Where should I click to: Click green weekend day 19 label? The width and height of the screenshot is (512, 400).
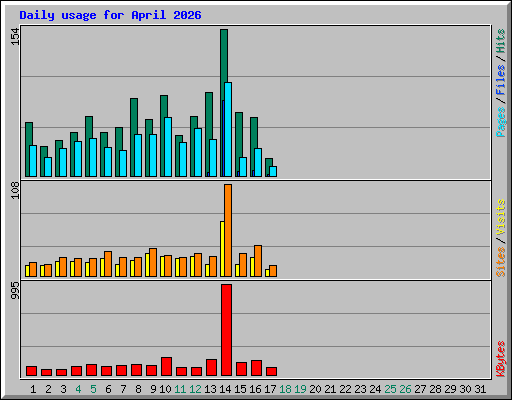[300, 389]
